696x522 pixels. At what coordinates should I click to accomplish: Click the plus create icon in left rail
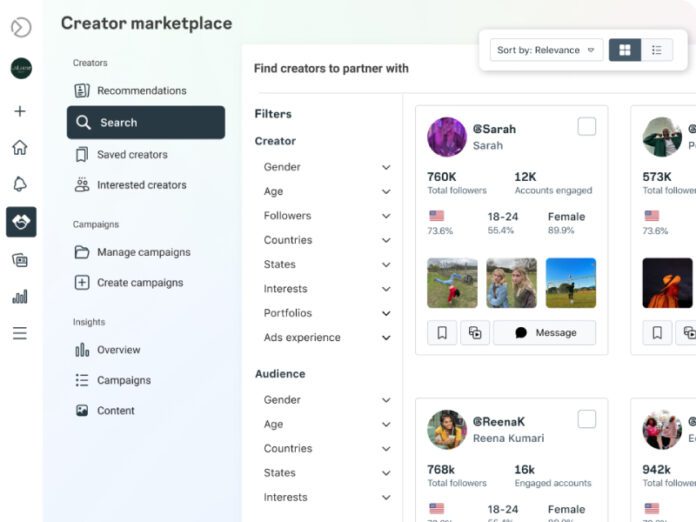click(x=20, y=111)
